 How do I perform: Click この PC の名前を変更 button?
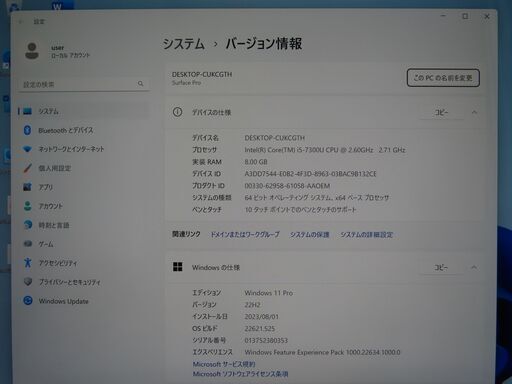pos(443,78)
